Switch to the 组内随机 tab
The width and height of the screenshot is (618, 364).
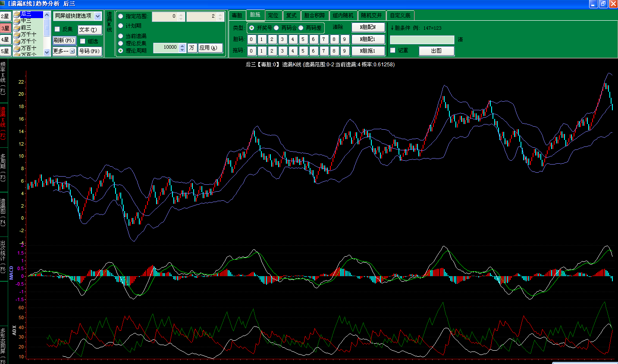(x=343, y=16)
